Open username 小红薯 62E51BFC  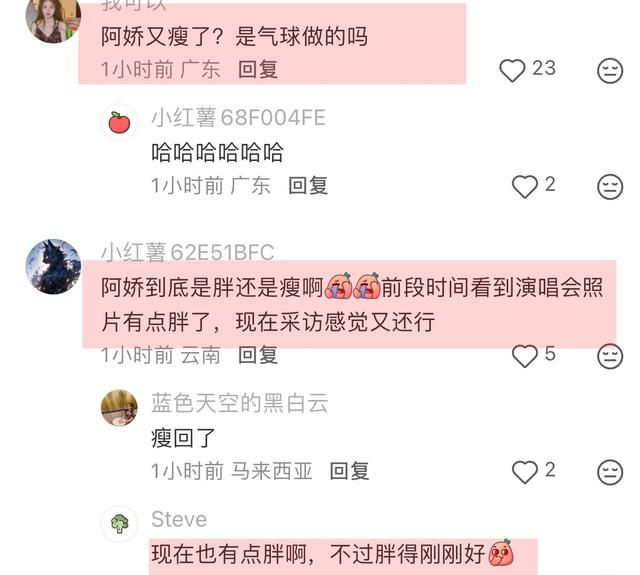(x=187, y=252)
